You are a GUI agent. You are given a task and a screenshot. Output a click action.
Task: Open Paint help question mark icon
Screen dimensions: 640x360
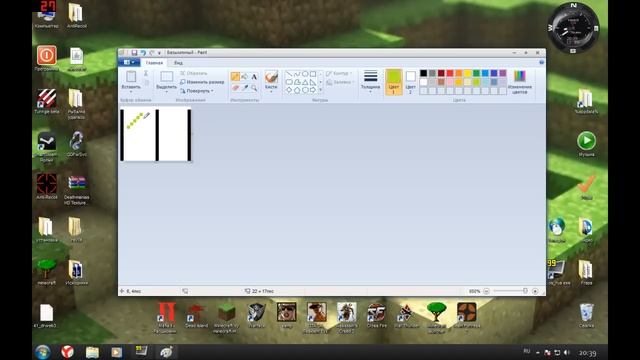[541, 62]
